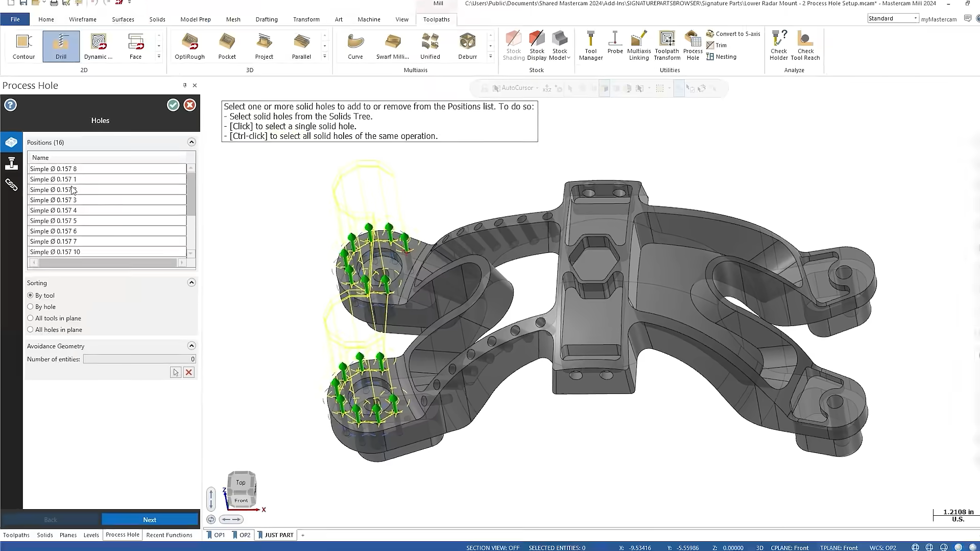
Task: Click the Trim utility
Action: click(716, 45)
